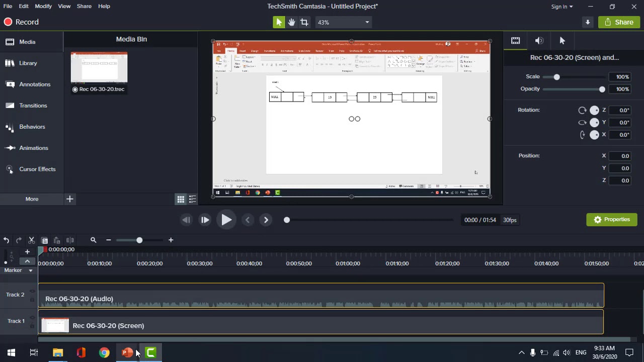Click the Scale slider handle
This screenshot has height=362, width=644.
pyautogui.click(x=556, y=77)
